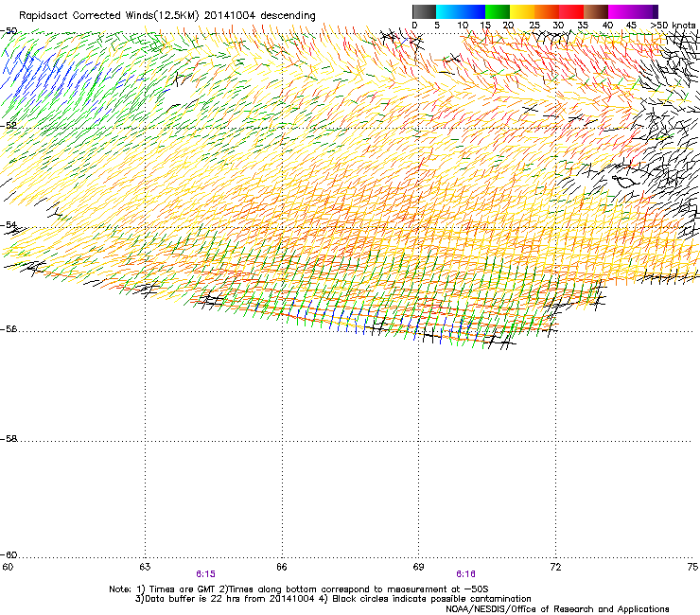Click the '-52' latitude axis label
This screenshot has width=700, height=615.
coord(9,126)
